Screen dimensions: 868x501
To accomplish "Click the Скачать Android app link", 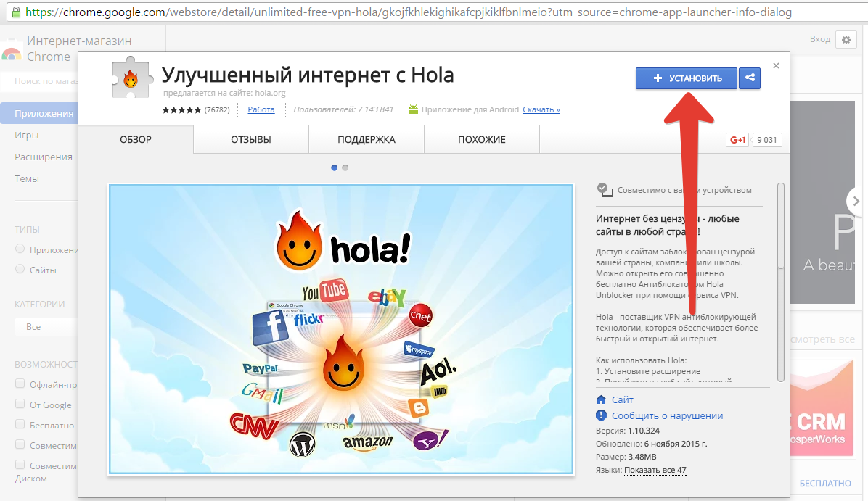I will point(541,109).
